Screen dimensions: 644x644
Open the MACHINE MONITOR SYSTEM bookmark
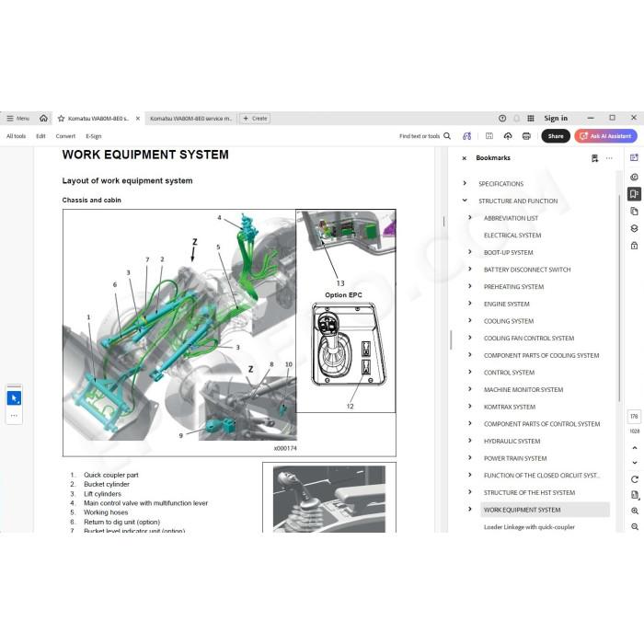[x=523, y=390]
